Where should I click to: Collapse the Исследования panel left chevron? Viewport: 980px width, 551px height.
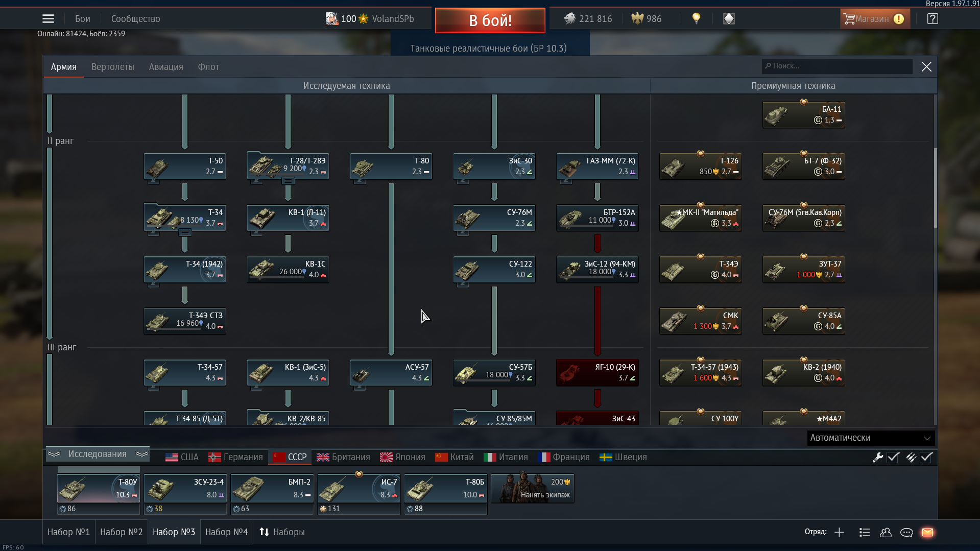[x=54, y=454]
